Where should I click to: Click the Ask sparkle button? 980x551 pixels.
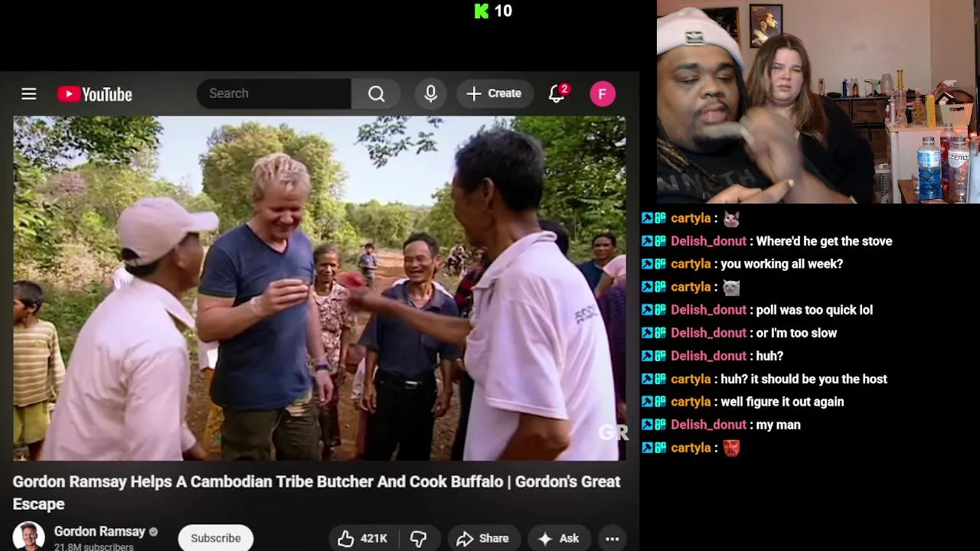tap(559, 539)
